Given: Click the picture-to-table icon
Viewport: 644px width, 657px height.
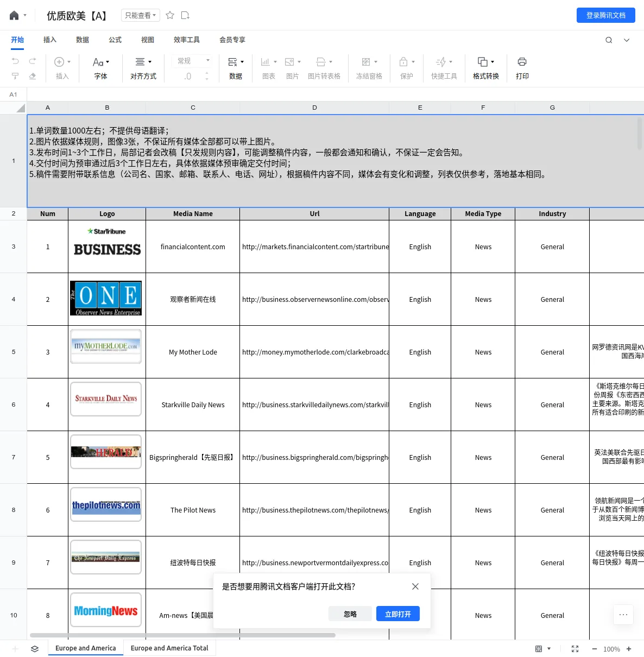Looking at the screenshot, I should click(x=321, y=62).
